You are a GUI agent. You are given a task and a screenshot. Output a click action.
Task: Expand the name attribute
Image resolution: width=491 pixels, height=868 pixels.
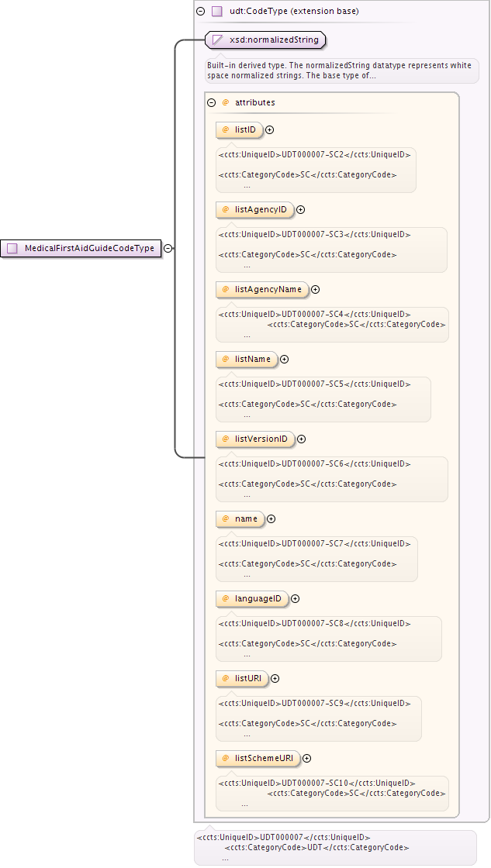coord(271,518)
